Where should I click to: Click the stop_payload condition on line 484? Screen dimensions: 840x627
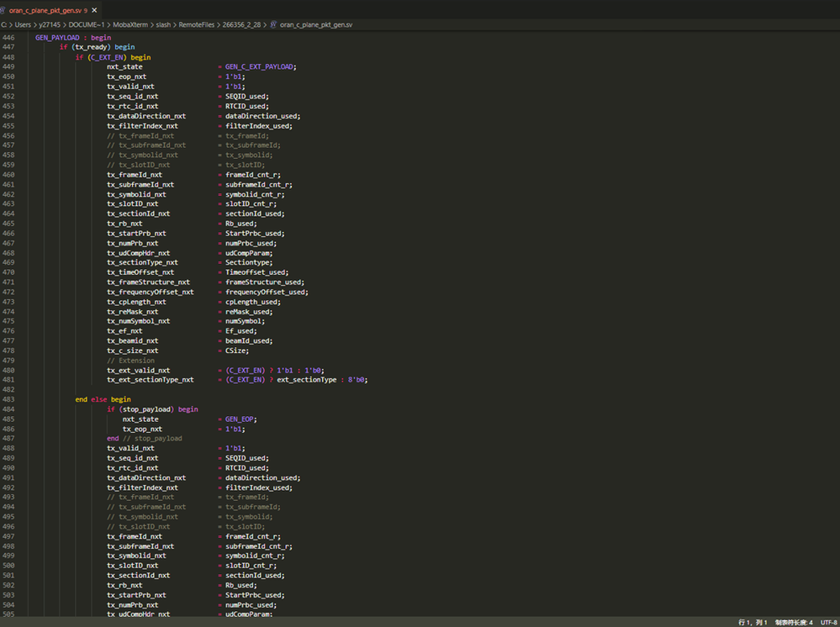pos(148,409)
